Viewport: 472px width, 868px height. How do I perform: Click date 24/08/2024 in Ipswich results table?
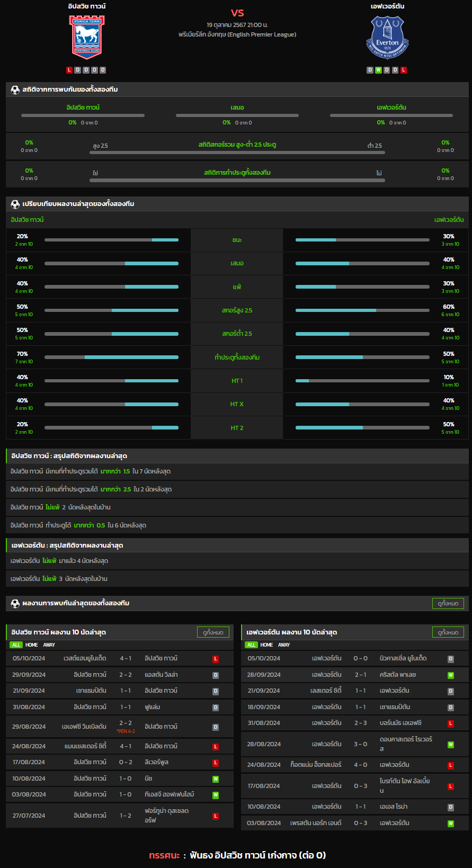29,747
